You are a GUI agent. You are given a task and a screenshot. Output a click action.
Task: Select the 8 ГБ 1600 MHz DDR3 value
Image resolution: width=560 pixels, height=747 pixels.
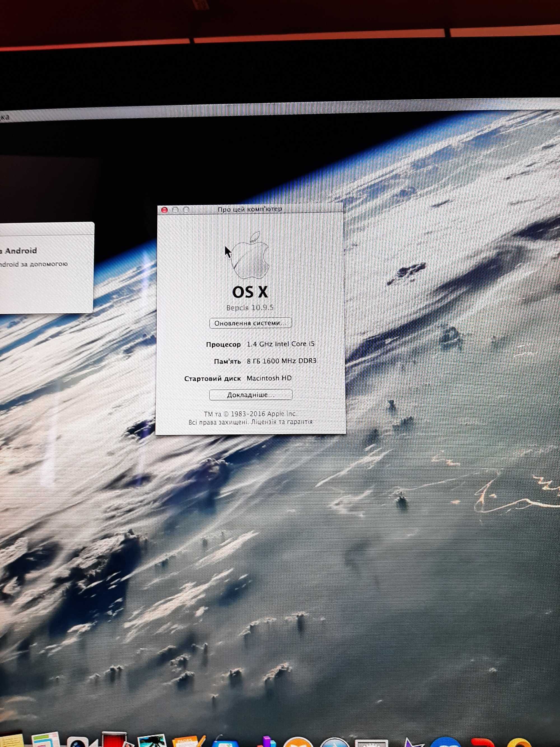(x=281, y=361)
